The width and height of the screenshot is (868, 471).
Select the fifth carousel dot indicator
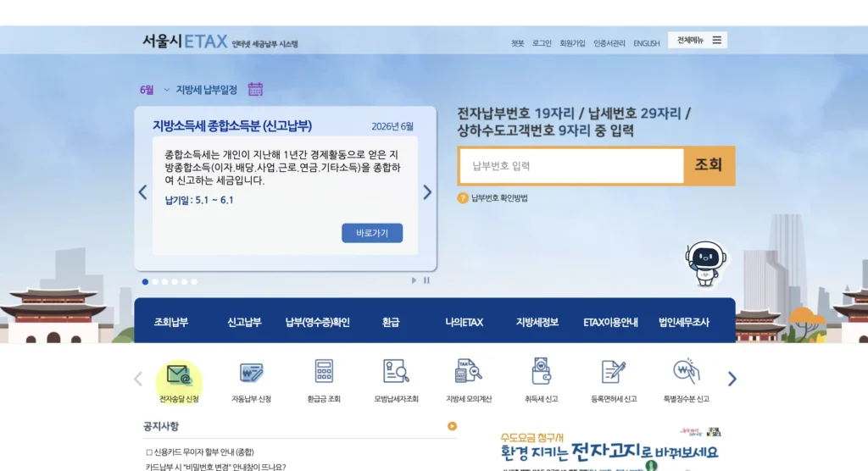point(184,282)
